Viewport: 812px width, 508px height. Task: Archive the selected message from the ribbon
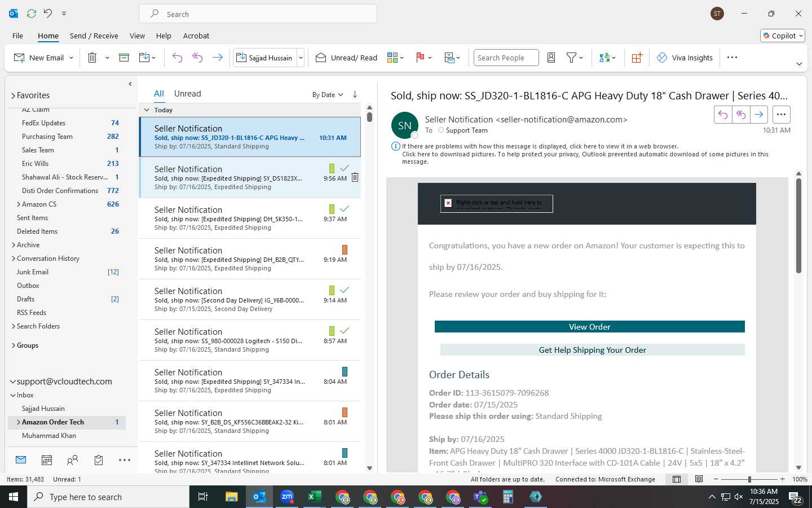(x=124, y=58)
